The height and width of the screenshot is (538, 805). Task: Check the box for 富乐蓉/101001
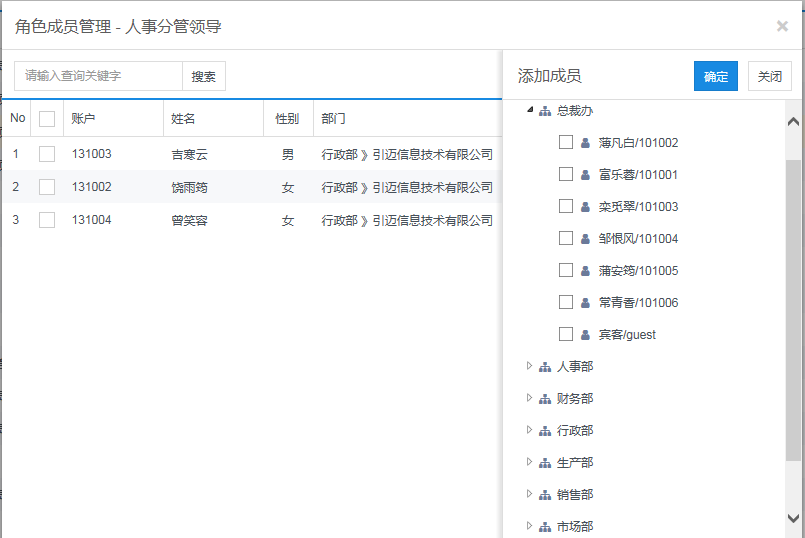pos(566,174)
